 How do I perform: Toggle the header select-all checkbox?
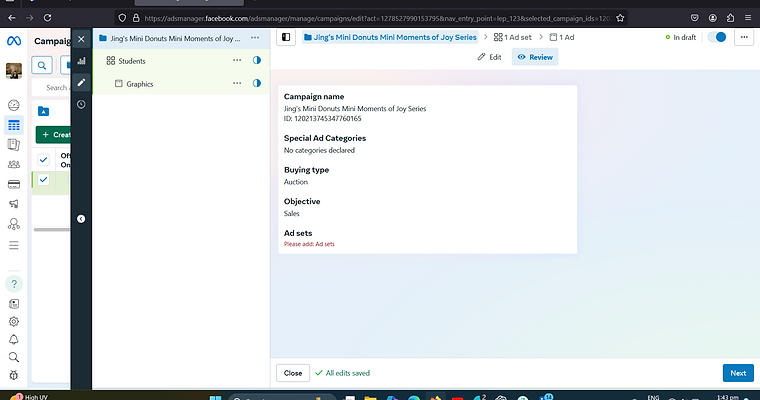coord(43,160)
